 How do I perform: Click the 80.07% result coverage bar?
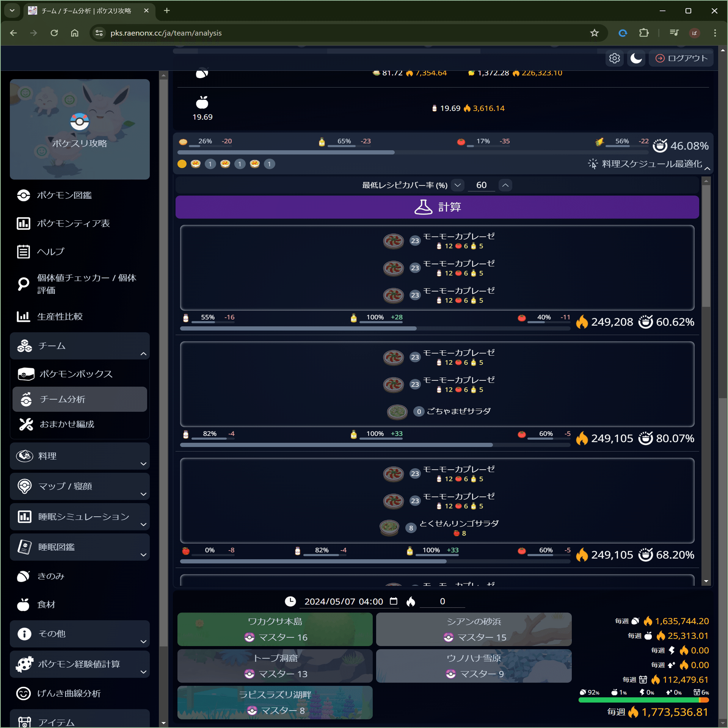click(375, 445)
